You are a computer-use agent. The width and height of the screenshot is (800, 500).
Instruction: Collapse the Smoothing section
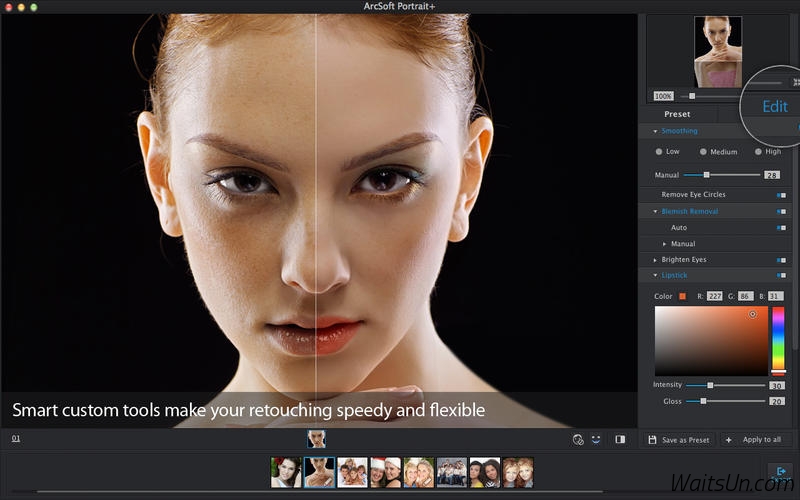655,132
